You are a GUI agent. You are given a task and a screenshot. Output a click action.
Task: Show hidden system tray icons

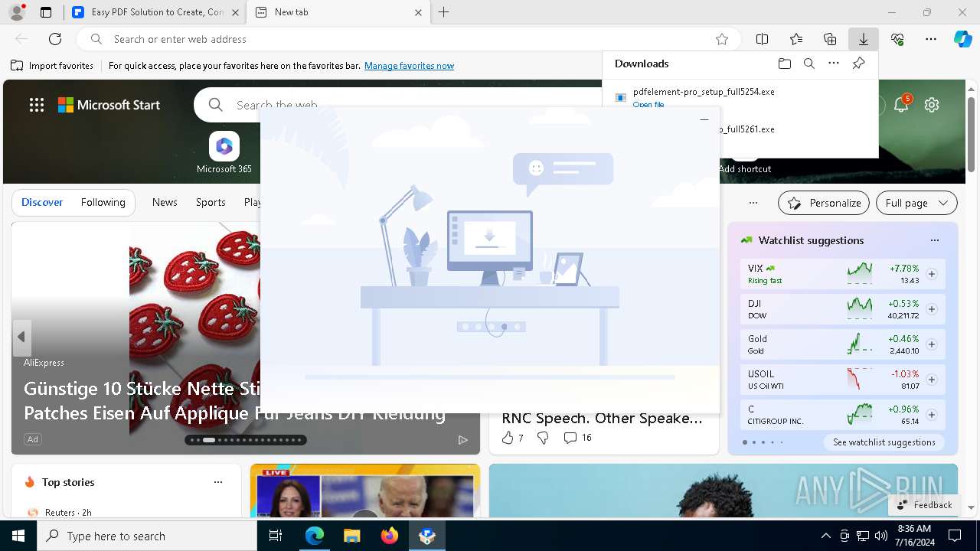[825, 536]
